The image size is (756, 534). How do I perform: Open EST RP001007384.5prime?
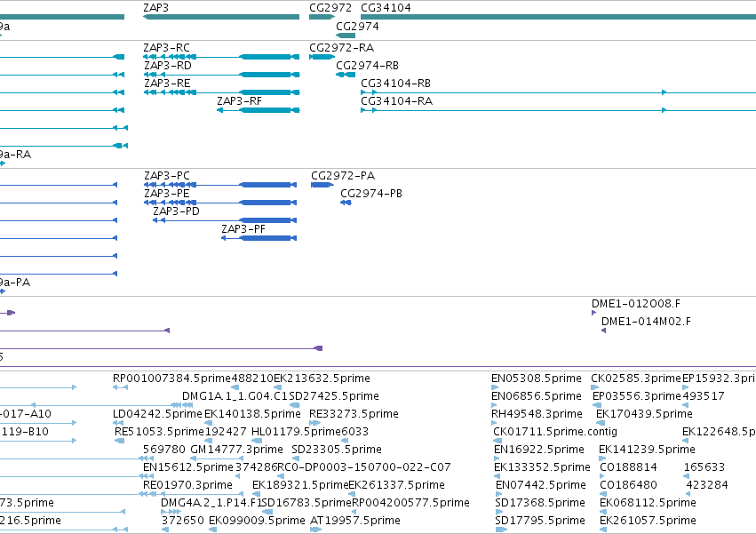click(x=172, y=379)
